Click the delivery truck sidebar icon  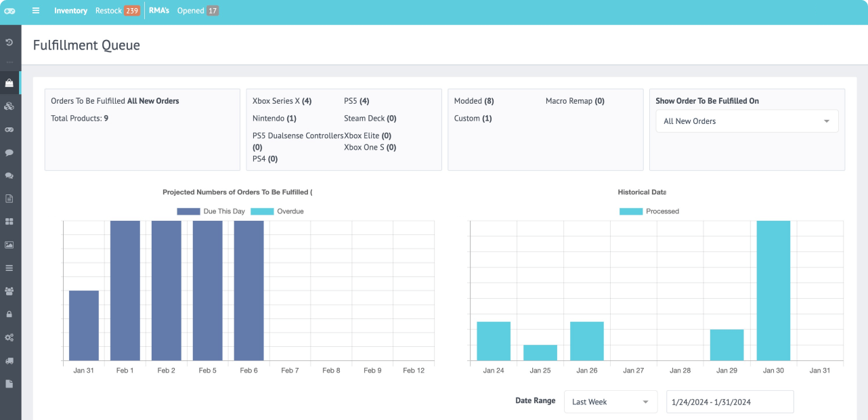9,360
